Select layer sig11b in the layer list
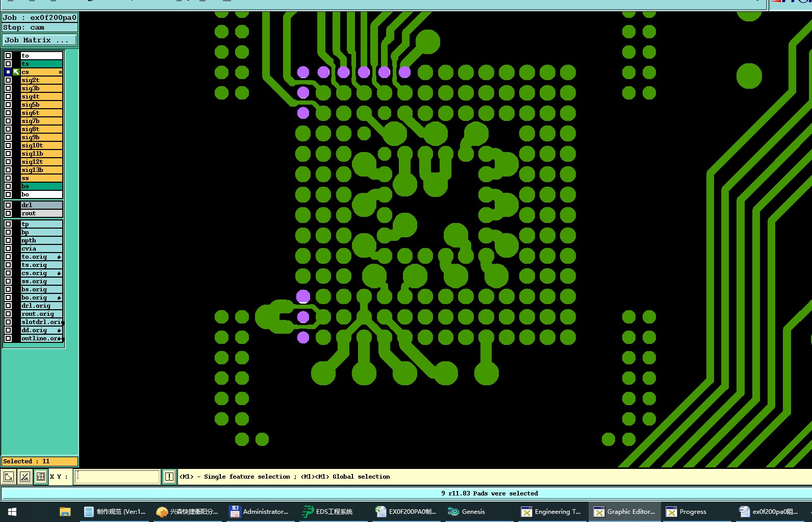Screen dimensions: 812x522 [41, 154]
